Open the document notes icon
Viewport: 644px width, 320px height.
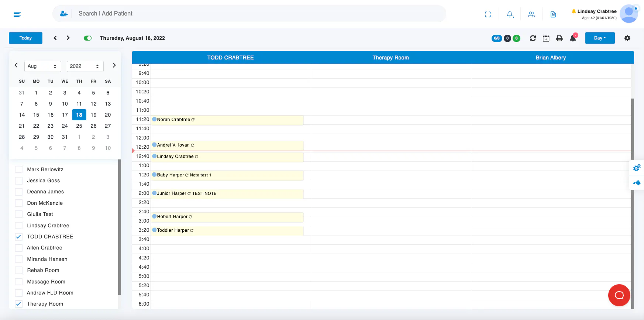553,14
